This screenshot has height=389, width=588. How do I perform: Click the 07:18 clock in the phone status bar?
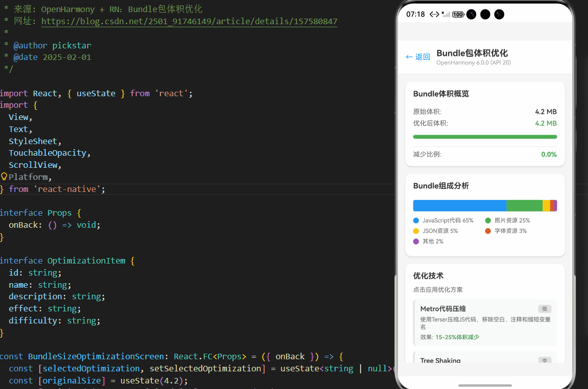click(416, 14)
